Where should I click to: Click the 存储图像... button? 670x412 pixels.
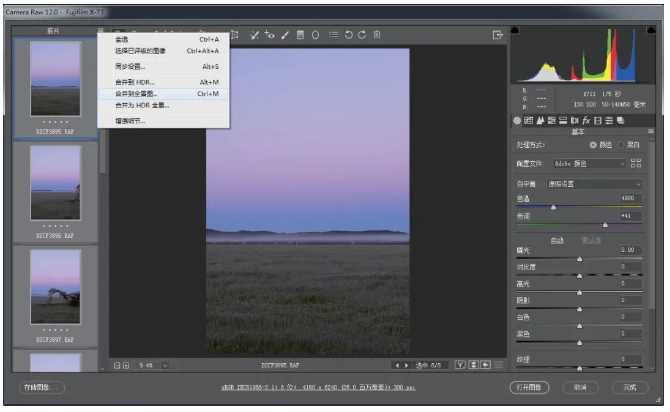(x=42, y=387)
